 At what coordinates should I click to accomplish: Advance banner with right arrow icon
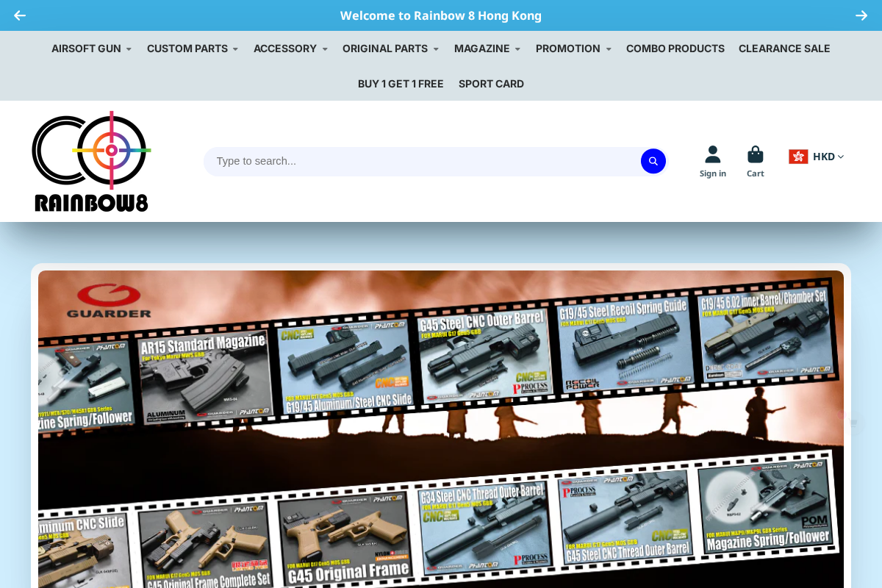pyautogui.click(x=861, y=15)
